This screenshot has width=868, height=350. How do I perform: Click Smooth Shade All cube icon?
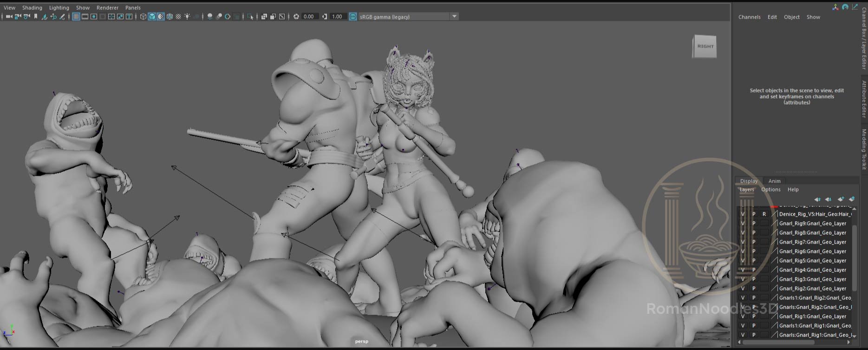pos(152,16)
